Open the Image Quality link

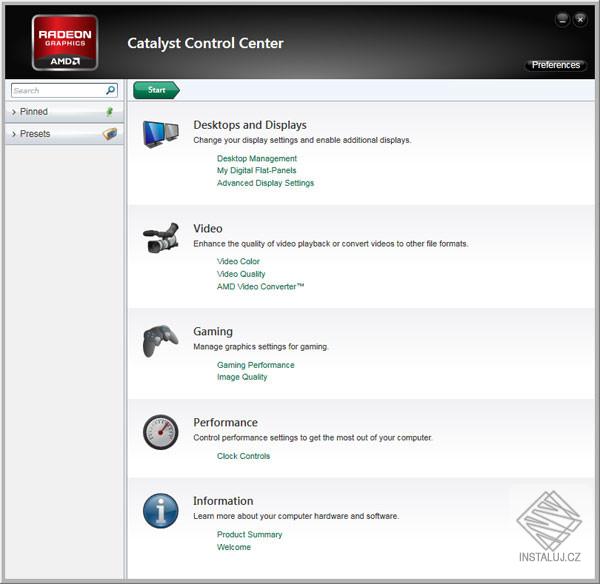coord(242,377)
